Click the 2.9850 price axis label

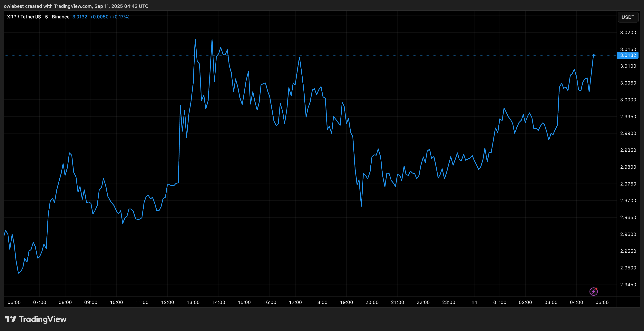pos(628,150)
